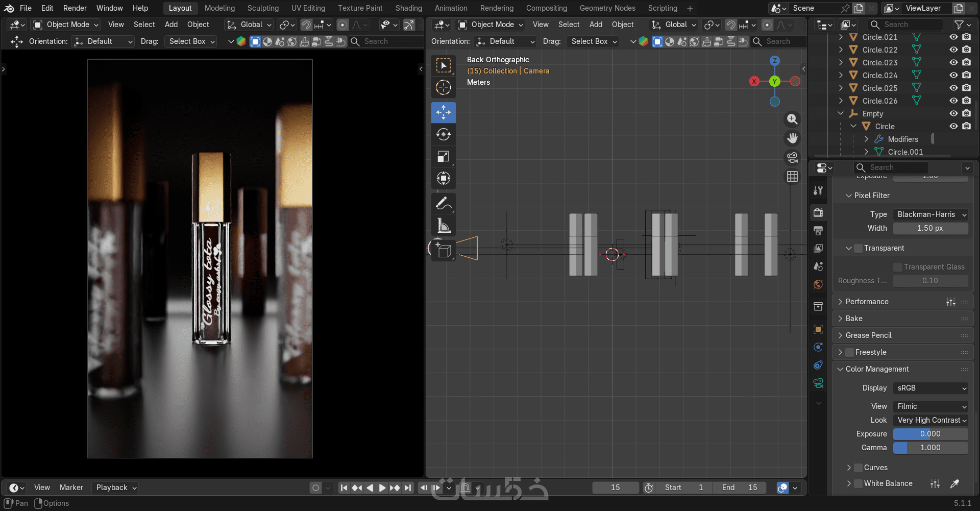
Task: Activate the Scale tool
Action: 444,156
